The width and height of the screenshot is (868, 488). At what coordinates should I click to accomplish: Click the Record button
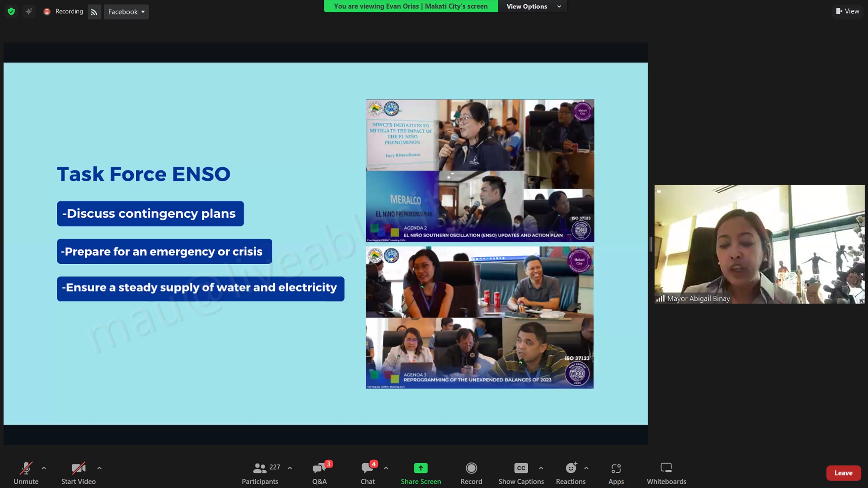(471, 473)
